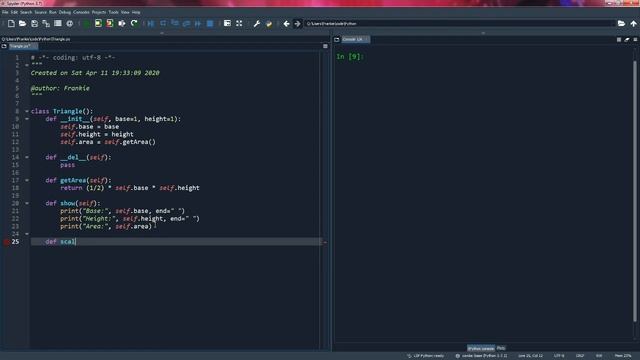Click the console interrupt kernel square icon
The height and width of the screenshot is (360, 640).
619,40
